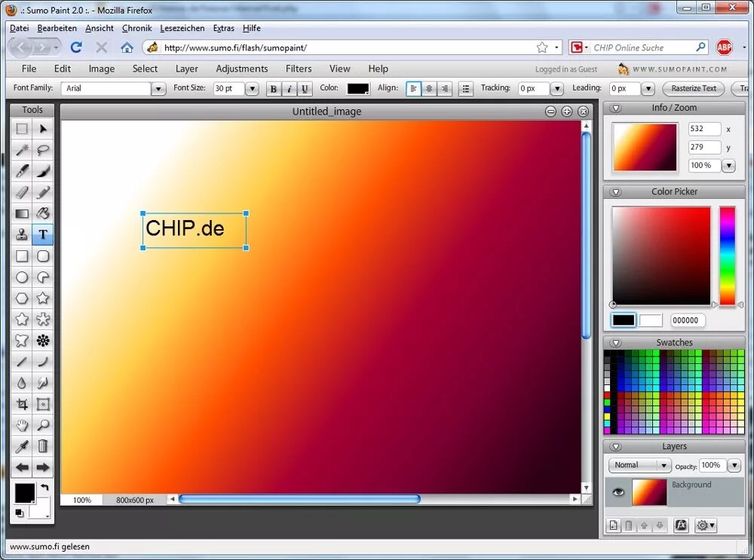Image resolution: width=754 pixels, height=560 pixels.
Task: Select the gradient fill tool
Action: pyautogui.click(x=22, y=213)
